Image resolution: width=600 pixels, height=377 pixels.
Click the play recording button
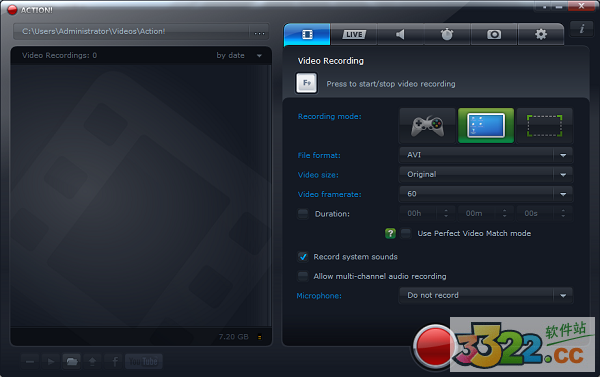point(51,361)
